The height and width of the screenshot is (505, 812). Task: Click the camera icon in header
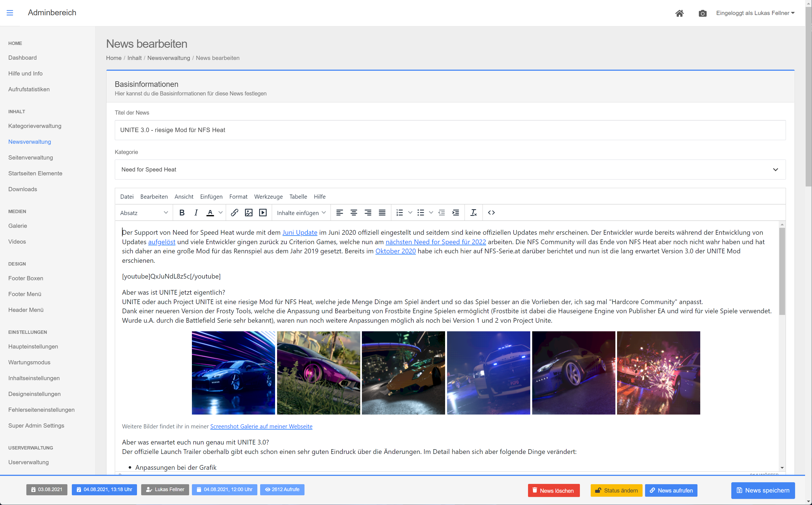(x=702, y=13)
